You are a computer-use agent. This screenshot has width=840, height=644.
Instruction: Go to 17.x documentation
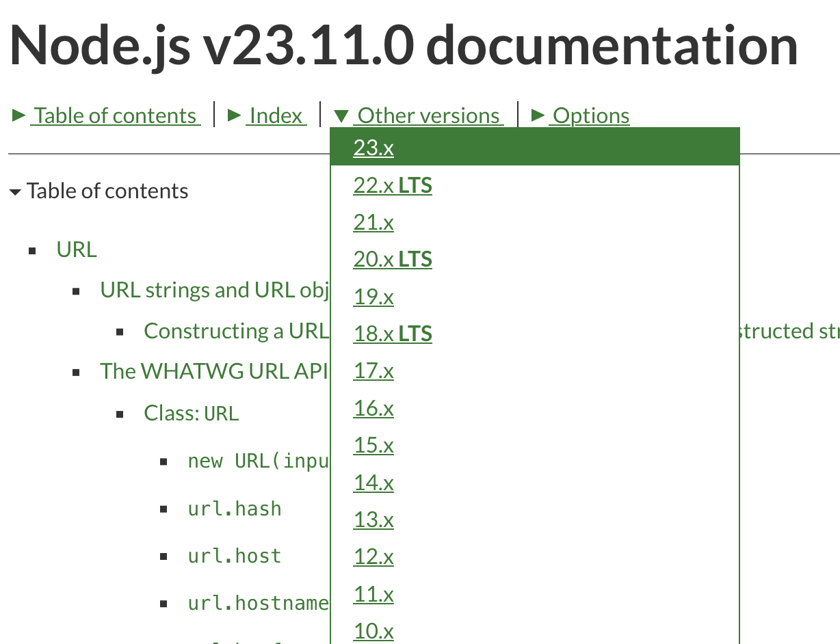373,371
